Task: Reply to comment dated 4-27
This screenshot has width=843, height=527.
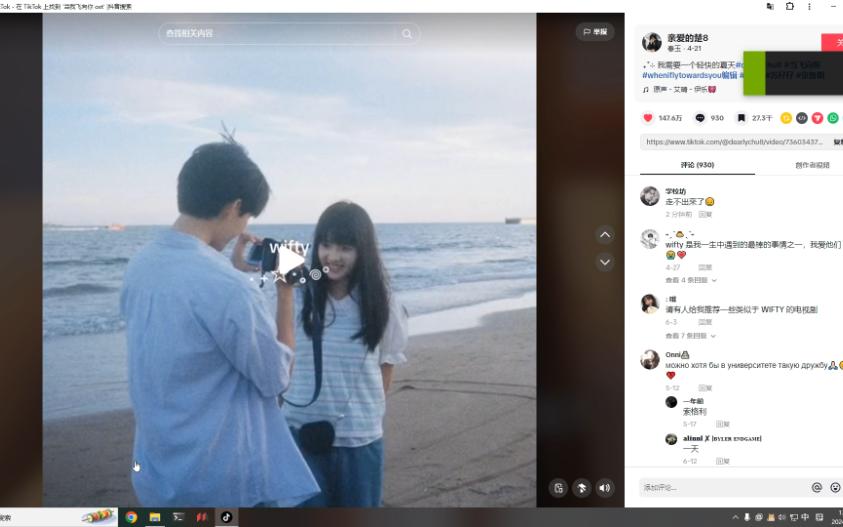Action: pyautogui.click(x=705, y=267)
